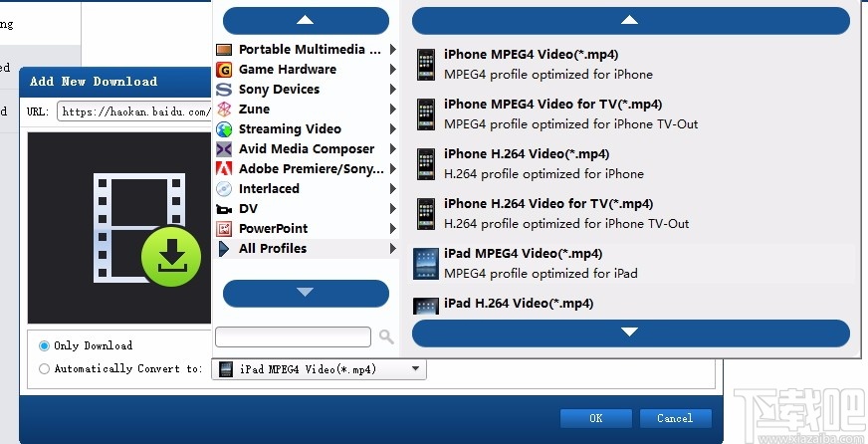Select iPad H.264 Video(*.mp4) profile text
This screenshot has width=868, height=444.
pyautogui.click(x=519, y=304)
